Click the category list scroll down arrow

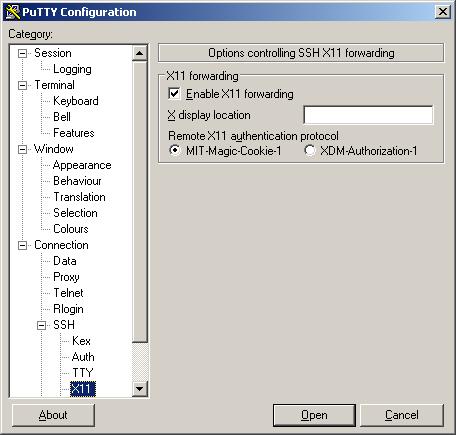point(140,389)
